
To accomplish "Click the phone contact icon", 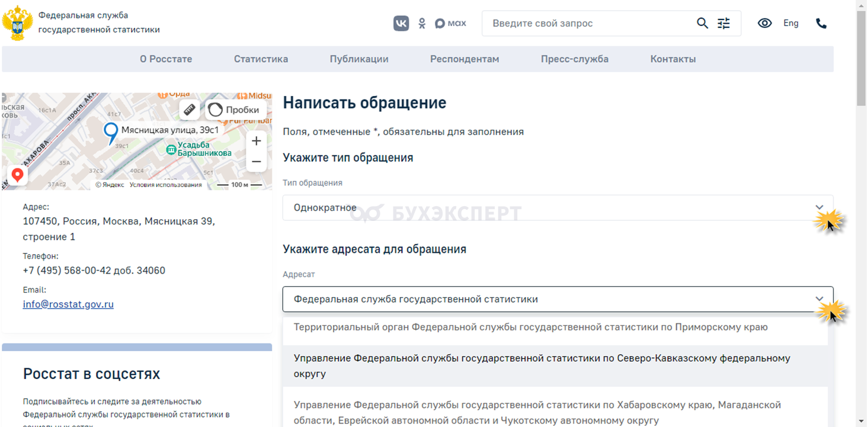I will [821, 23].
